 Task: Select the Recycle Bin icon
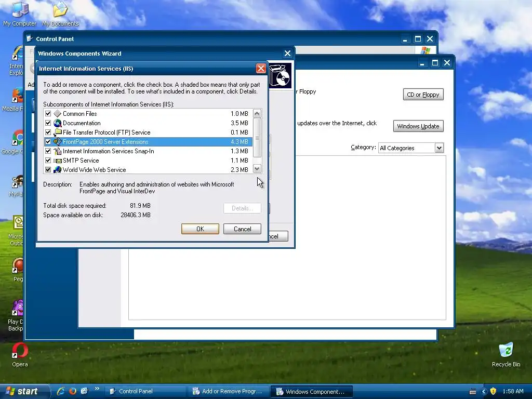(x=506, y=354)
